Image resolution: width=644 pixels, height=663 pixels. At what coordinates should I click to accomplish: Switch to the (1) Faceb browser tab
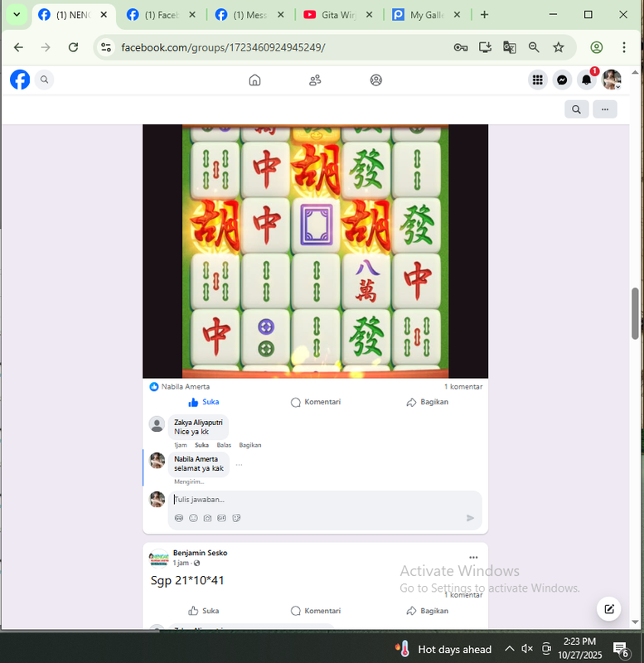coord(162,15)
